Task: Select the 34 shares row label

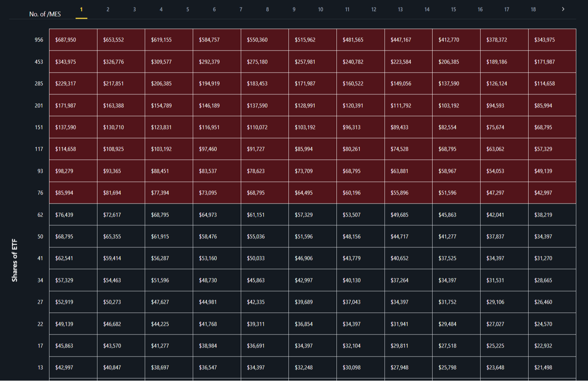Action: tap(40, 280)
